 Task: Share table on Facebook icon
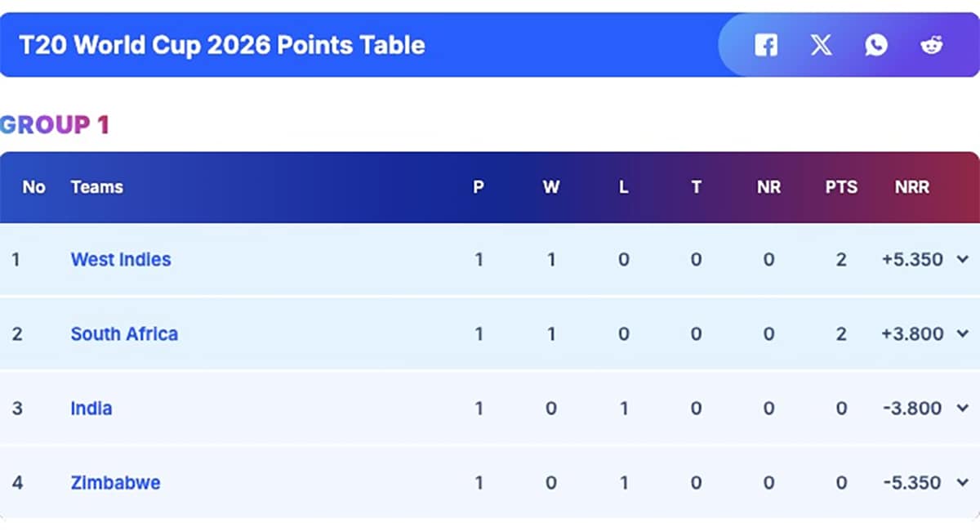click(765, 45)
